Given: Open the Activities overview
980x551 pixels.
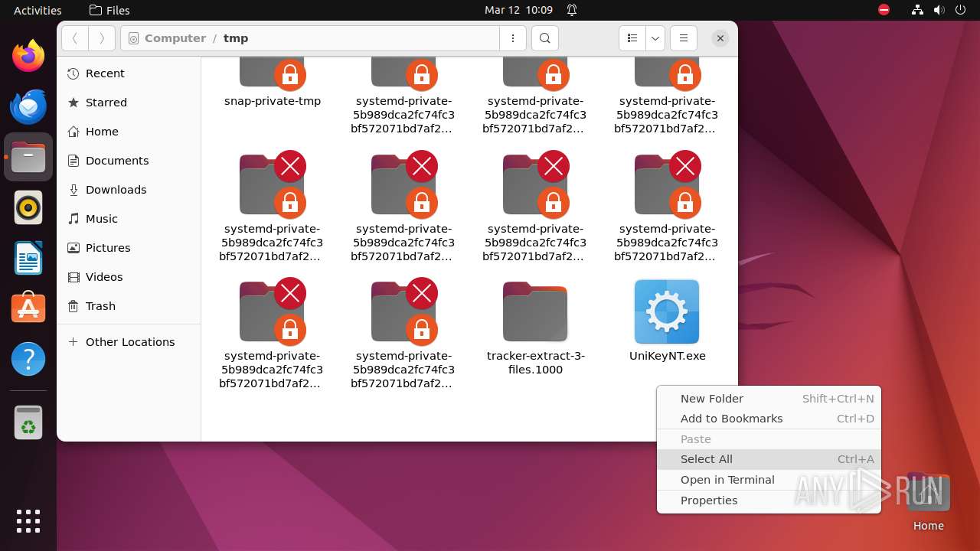Looking at the screenshot, I should [x=38, y=10].
